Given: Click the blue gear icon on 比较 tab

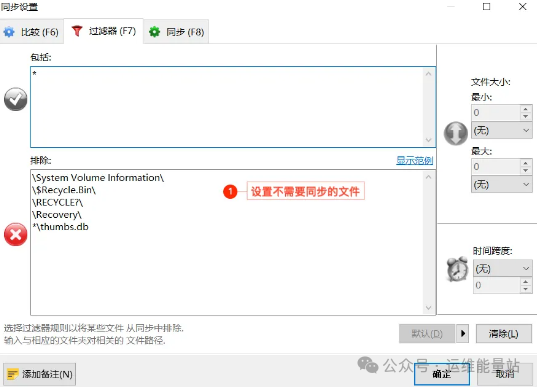Looking at the screenshot, I should tap(9, 32).
